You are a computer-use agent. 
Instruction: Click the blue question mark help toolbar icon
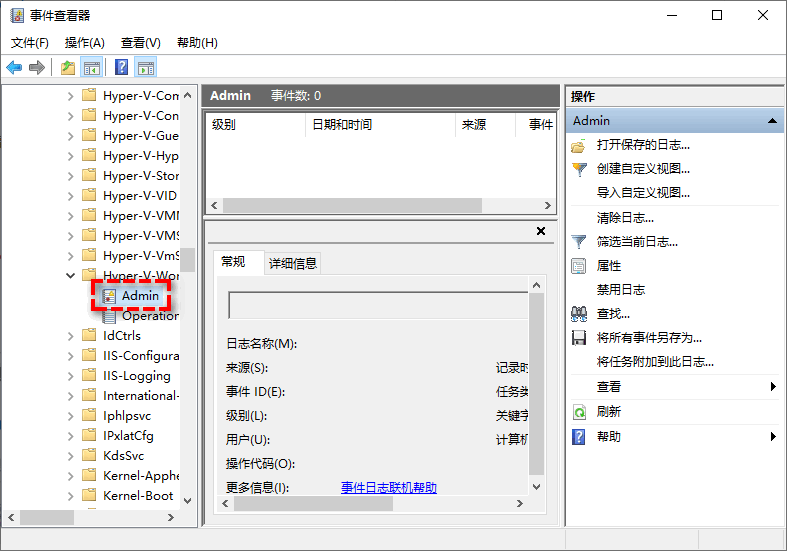pyautogui.click(x=121, y=68)
